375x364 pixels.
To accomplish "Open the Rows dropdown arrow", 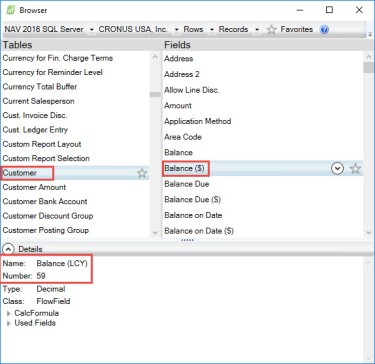I will tap(212, 30).
